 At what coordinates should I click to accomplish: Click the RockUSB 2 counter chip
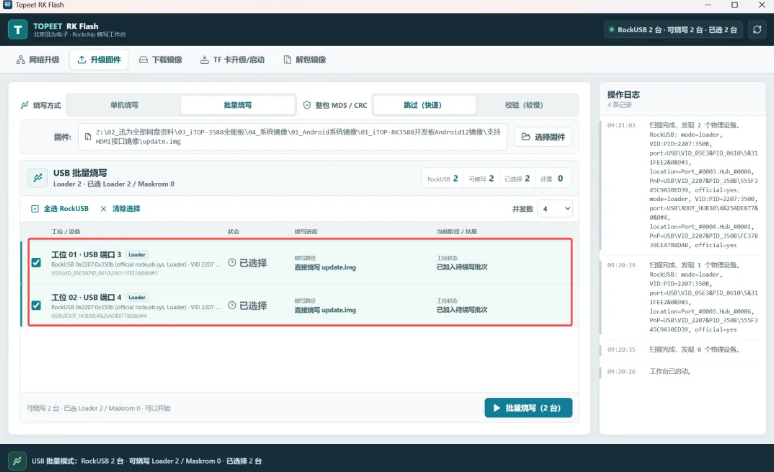pyautogui.click(x=443, y=178)
